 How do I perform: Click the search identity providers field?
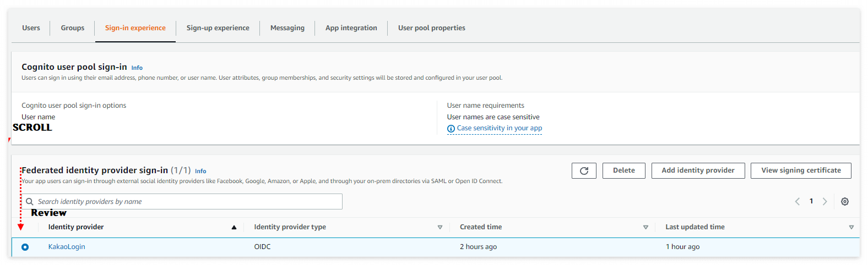(187, 202)
